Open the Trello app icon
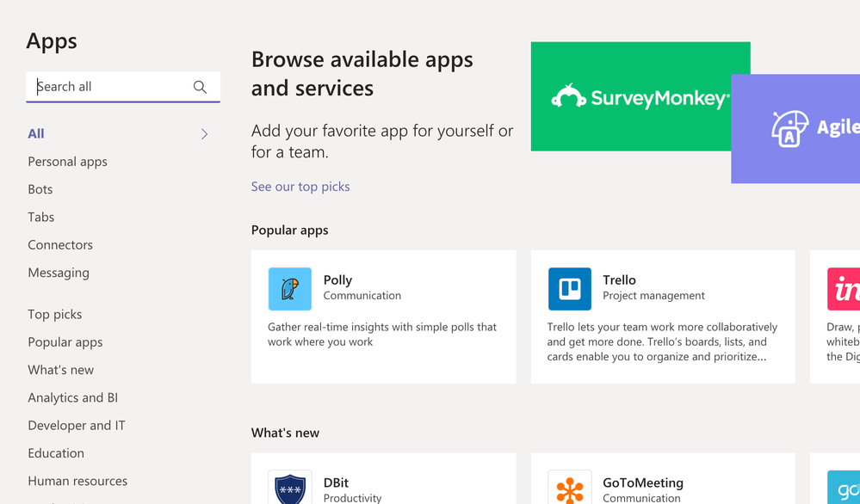Viewport: 860px width, 504px height. (x=569, y=289)
